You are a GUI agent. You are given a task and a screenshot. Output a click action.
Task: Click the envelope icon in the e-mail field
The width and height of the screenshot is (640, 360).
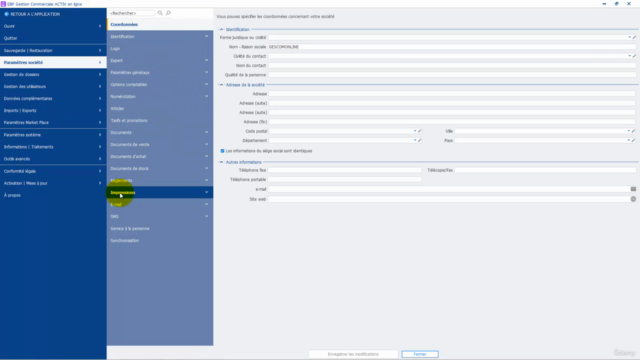(x=633, y=189)
